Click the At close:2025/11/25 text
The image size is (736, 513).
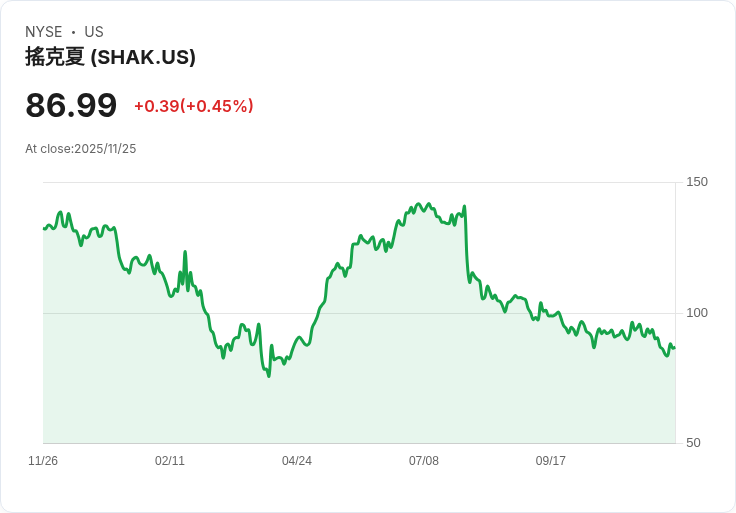(x=80, y=149)
